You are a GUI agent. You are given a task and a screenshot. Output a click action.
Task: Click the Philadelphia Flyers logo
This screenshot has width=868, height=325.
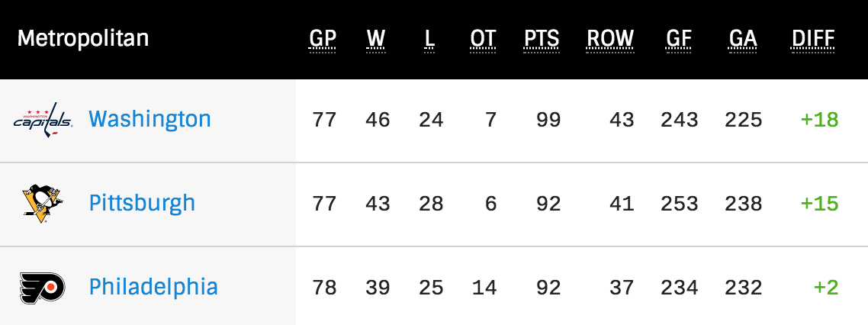click(43, 288)
